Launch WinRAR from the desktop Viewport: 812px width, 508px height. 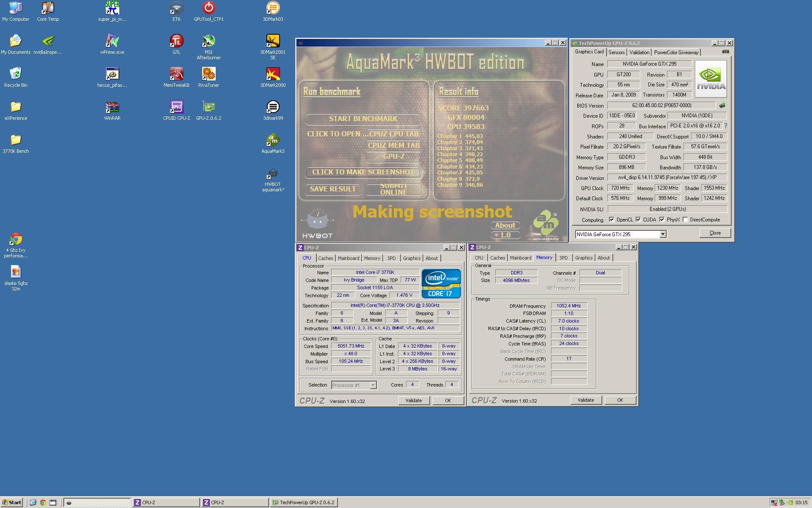click(x=112, y=110)
